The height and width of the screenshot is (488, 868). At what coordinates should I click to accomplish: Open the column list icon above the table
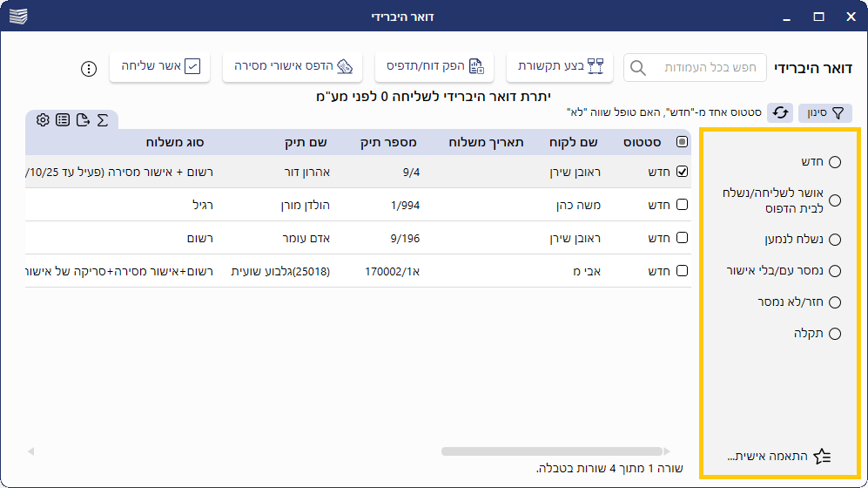(63, 120)
